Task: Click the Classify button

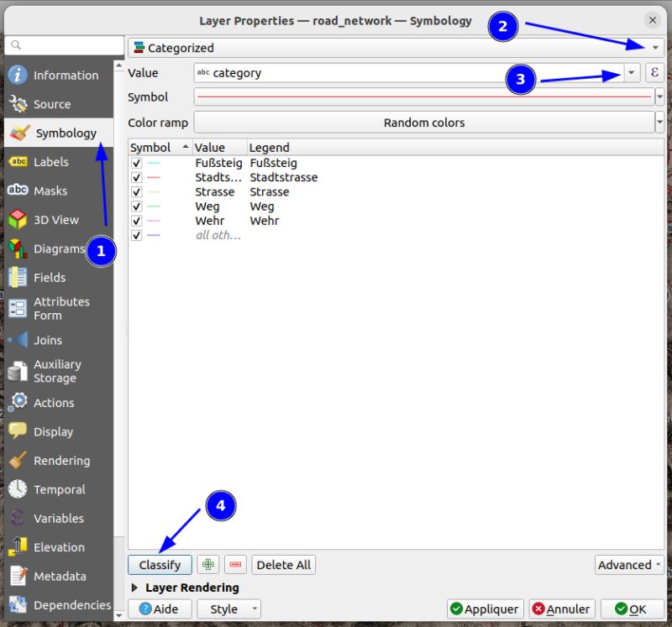Action: 160,564
